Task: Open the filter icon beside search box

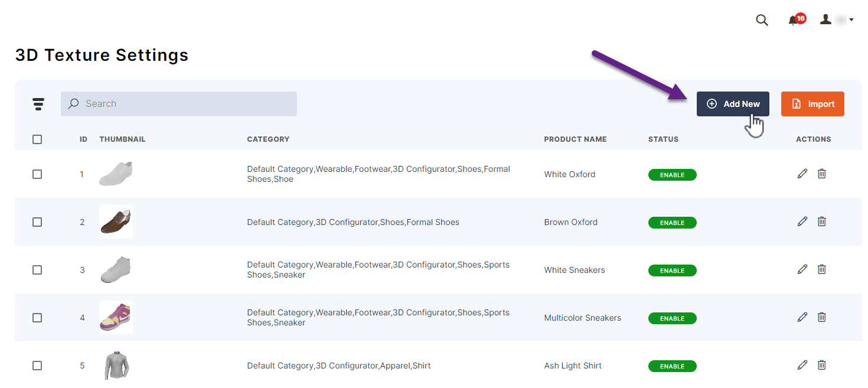Action: point(38,104)
